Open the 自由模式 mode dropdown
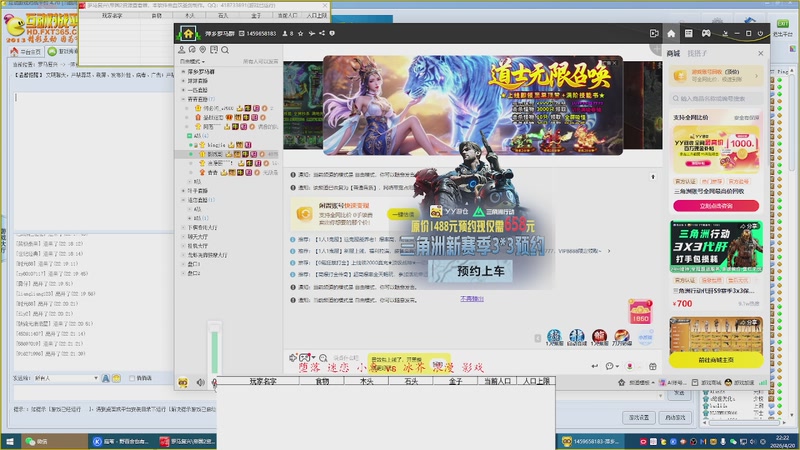 pyautogui.click(x=192, y=62)
